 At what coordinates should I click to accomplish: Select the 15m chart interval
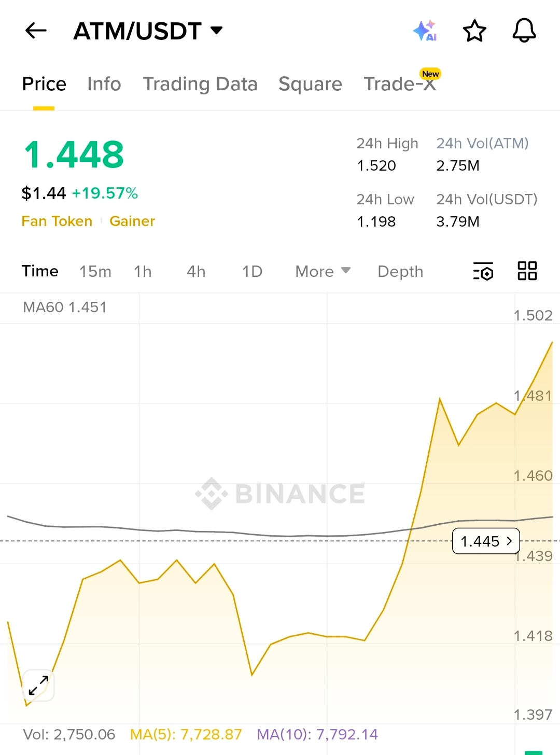click(x=95, y=271)
